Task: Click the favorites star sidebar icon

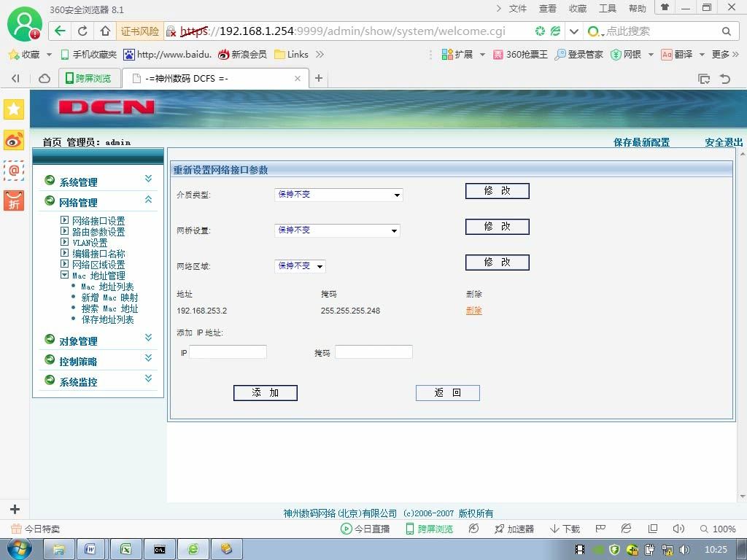Action: click(x=14, y=109)
